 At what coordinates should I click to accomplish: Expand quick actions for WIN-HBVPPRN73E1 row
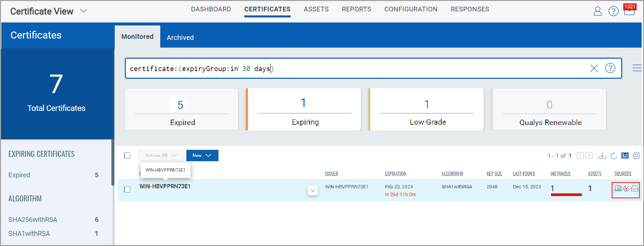[313, 191]
